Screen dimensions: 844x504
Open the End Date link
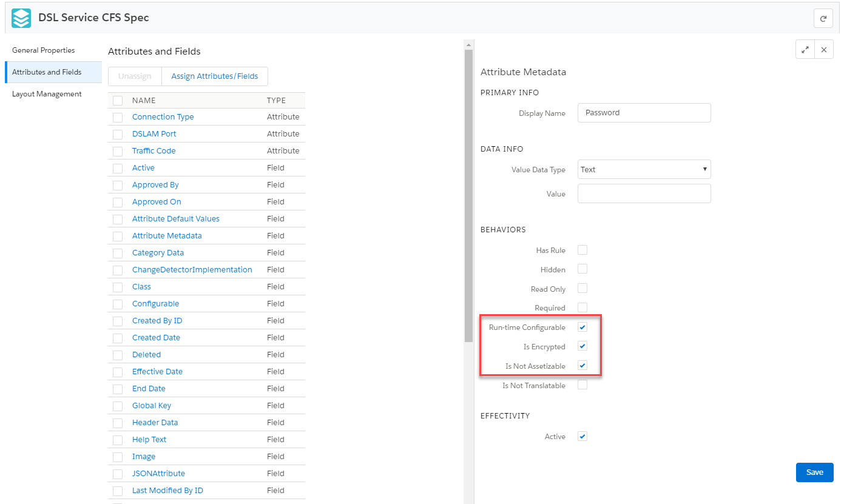pyautogui.click(x=149, y=388)
